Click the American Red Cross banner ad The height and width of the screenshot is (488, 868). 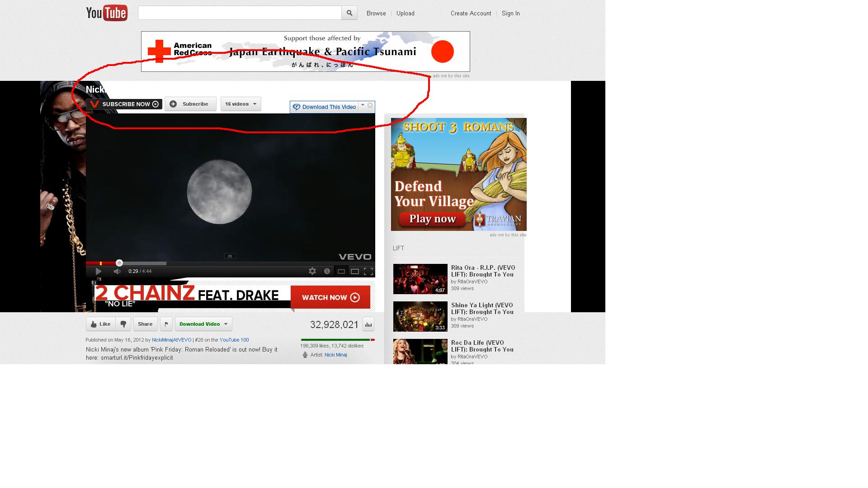(x=306, y=52)
